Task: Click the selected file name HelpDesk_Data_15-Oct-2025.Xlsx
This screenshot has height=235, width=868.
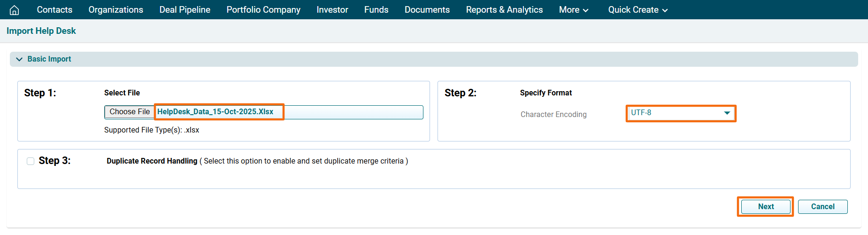Action: [215, 112]
